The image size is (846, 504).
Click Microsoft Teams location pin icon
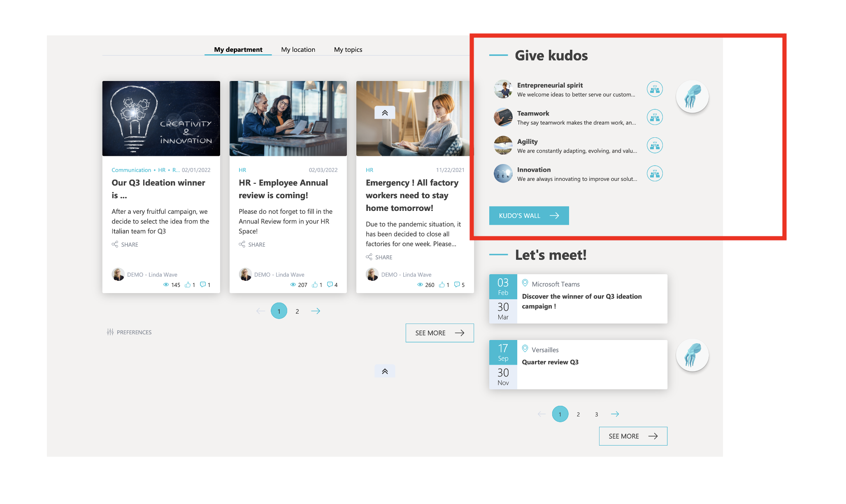(x=525, y=283)
